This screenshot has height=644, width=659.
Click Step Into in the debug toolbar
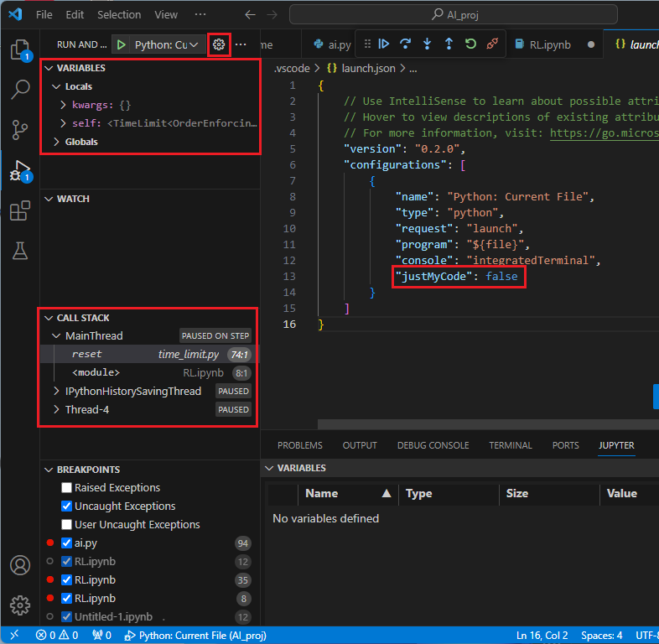pos(427,44)
